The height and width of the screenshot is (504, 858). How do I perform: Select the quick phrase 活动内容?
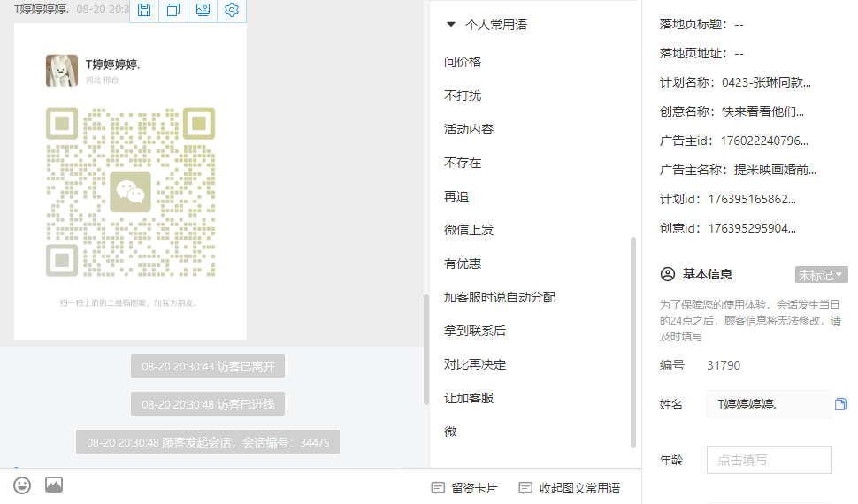[x=469, y=129]
